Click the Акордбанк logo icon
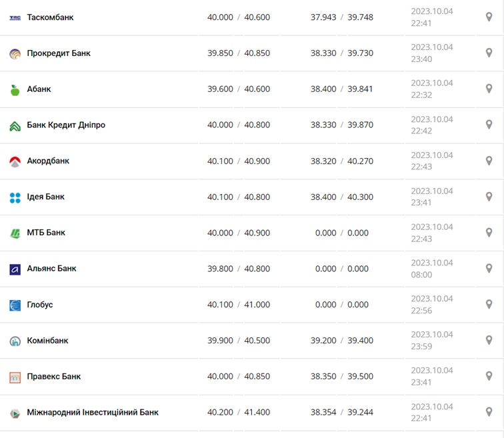Viewport: 504px width, 438px height. pyautogui.click(x=15, y=161)
